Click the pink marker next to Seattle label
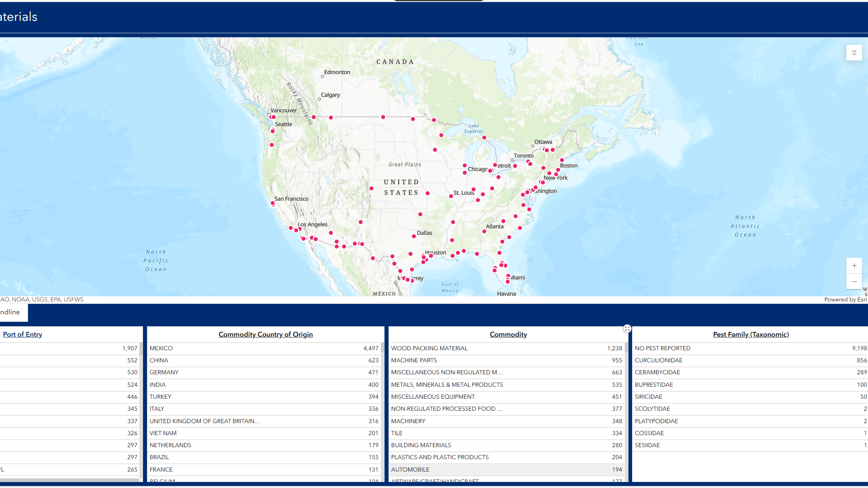Image resolution: width=868 pixels, height=488 pixels. 273,131
